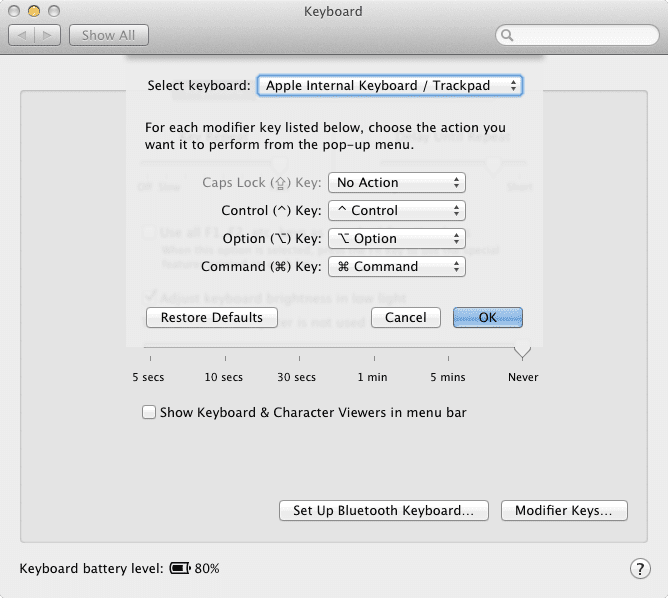Viewport: 668px width, 598px height.
Task: Toggle Show Keyboard & Character Viewers checkbox
Action: (149, 412)
